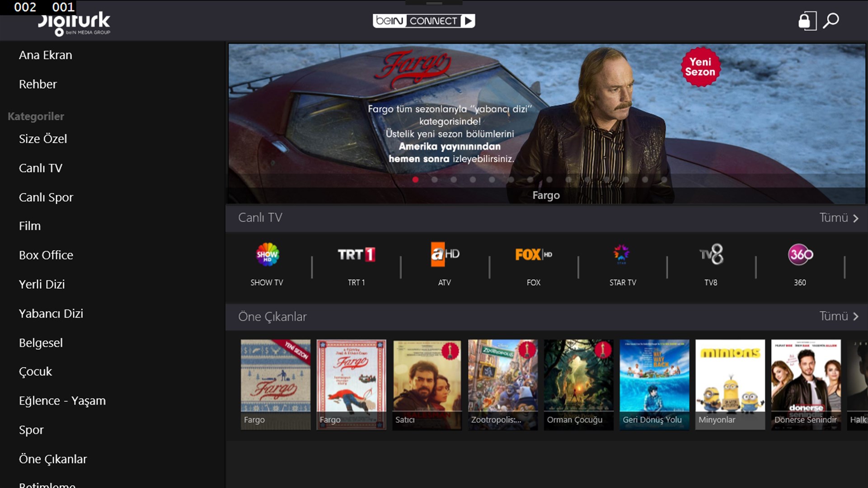868x488 pixels.
Task: Open Rehber guide
Action: click(38, 84)
